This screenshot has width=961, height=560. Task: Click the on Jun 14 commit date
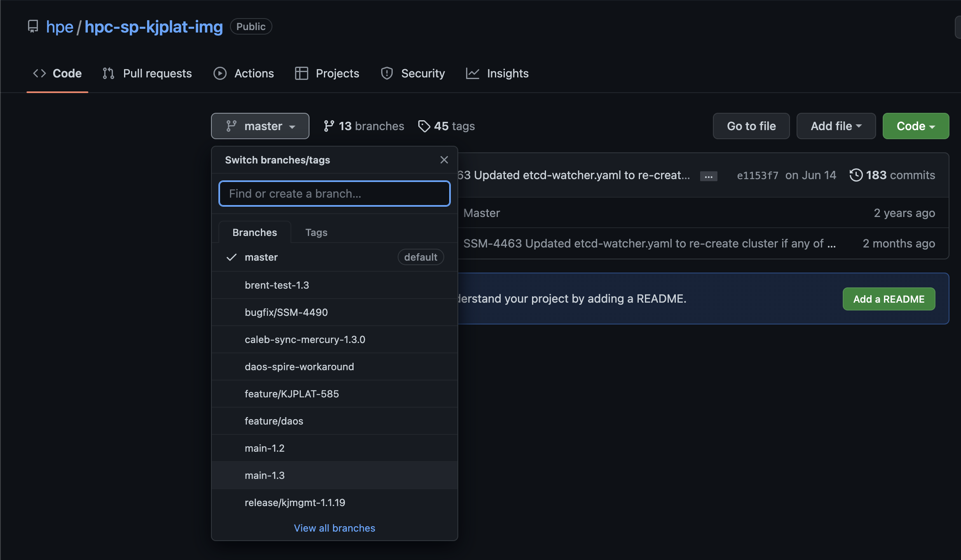pos(811,175)
